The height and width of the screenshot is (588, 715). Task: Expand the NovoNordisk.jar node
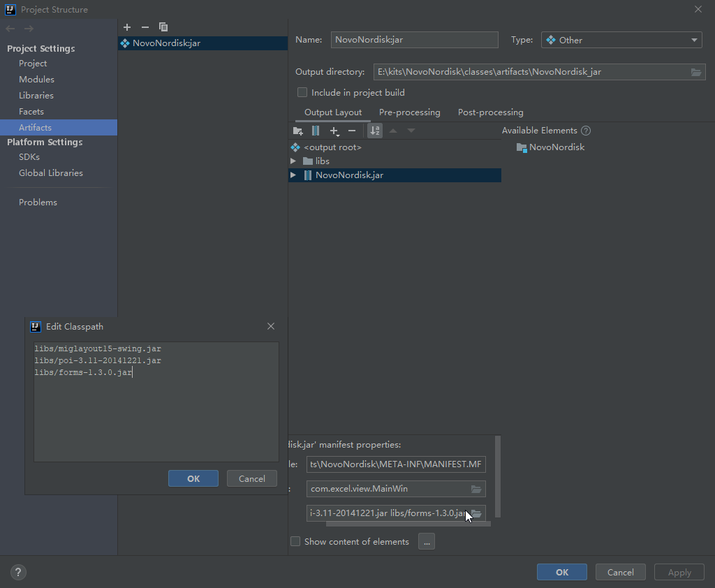point(293,175)
